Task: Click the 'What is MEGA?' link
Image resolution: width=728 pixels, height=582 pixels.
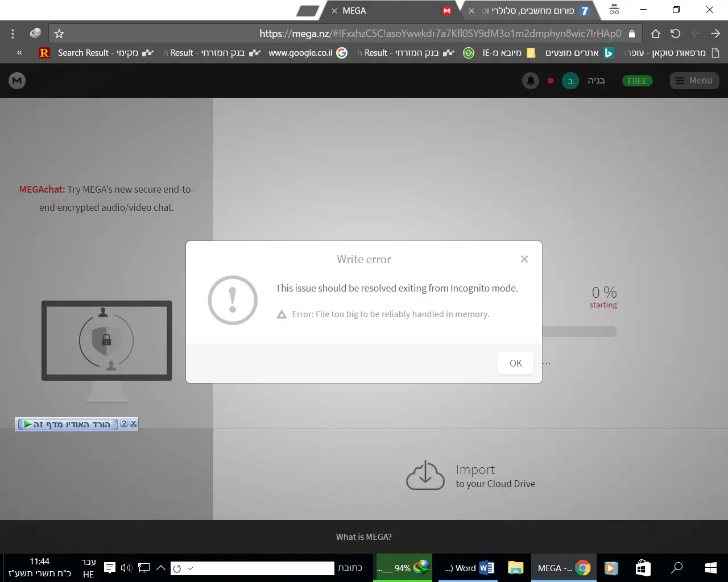Action: click(363, 537)
